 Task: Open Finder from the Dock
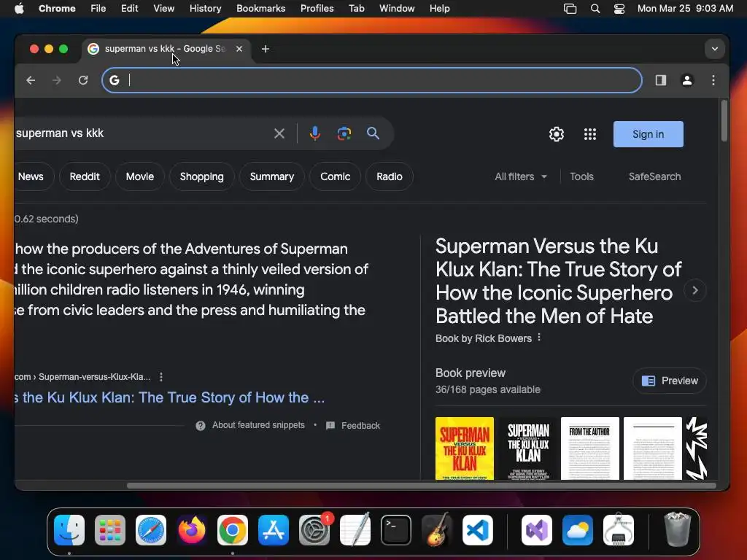69,530
